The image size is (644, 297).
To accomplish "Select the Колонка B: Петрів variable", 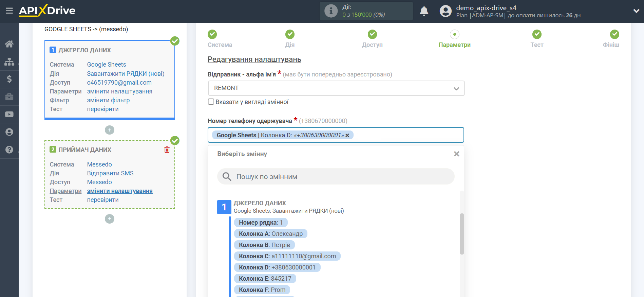I will (x=264, y=245).
